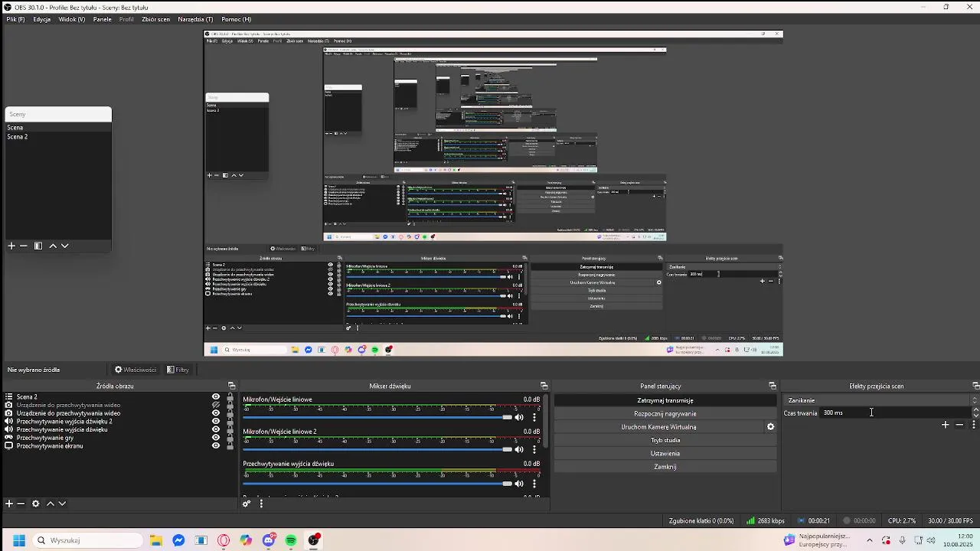The width and height of the screenshot is (980, 551).
Task: Add a source in Źródła obrazu panel
Action: click(9, 504)
